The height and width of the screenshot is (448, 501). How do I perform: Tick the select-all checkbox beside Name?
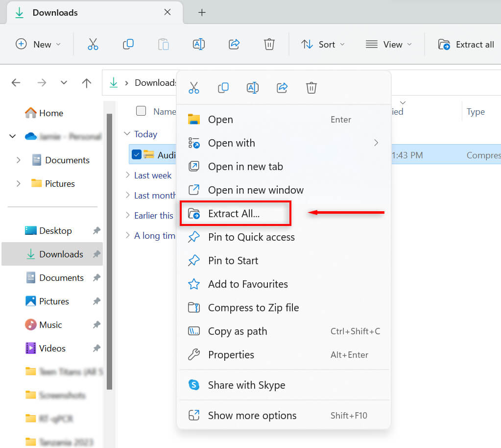click(x=141, y=111)
